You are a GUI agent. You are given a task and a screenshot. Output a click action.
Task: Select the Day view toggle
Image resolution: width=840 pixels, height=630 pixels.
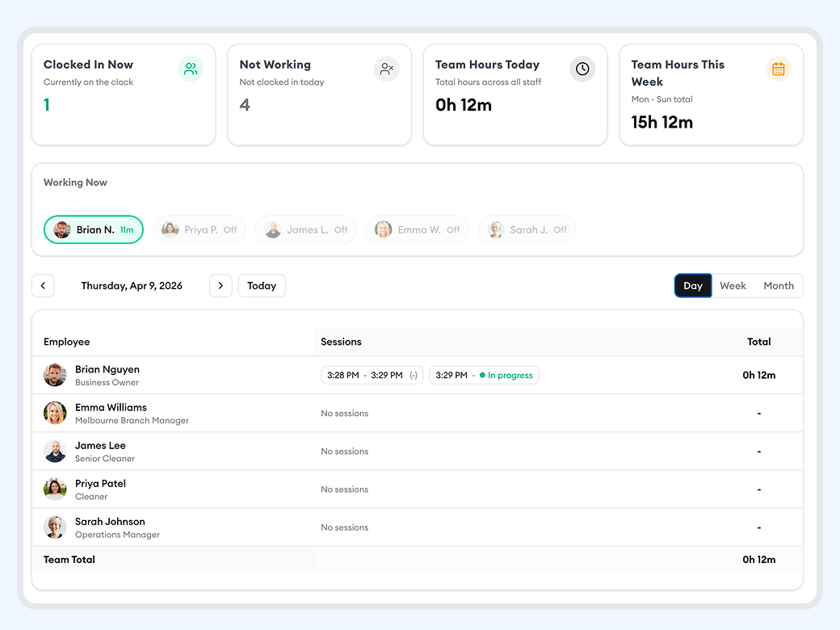click(x=693, y=285)
